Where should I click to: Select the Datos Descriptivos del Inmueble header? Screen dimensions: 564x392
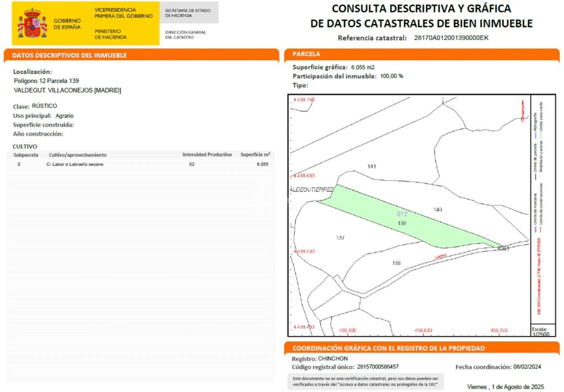[x=69, y=55]
